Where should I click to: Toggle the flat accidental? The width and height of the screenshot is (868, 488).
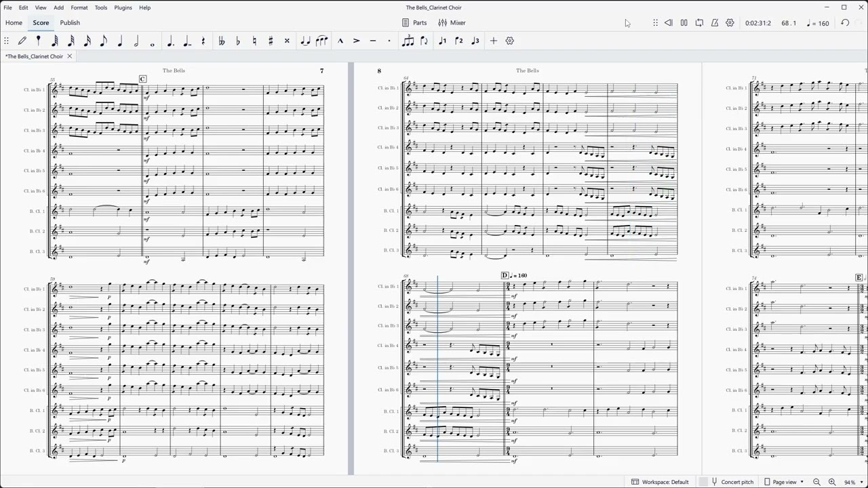click(237, 41)
